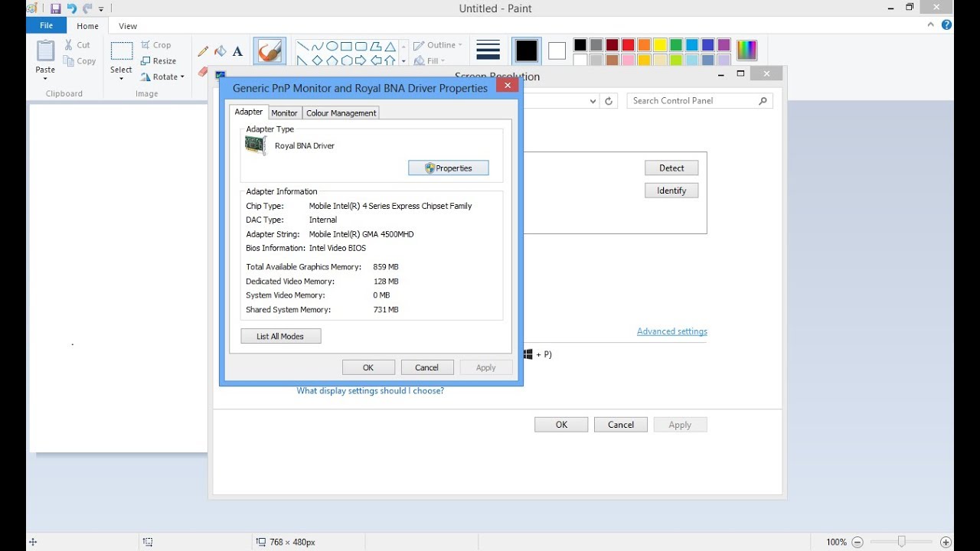The image size is (980, 551).
Task: Switch to the Home ribbon tab
Action: point(87,25)
